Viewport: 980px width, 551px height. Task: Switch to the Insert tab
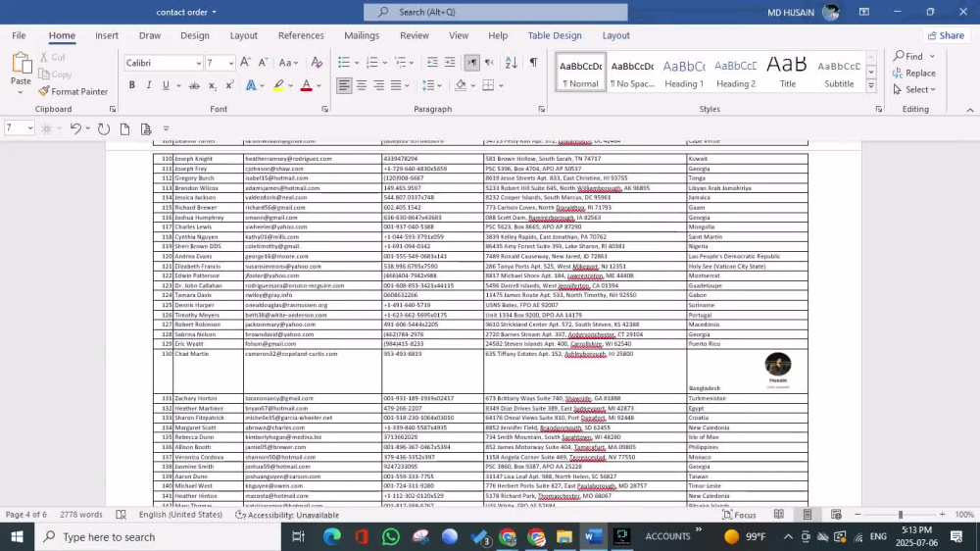click(107, 35)
